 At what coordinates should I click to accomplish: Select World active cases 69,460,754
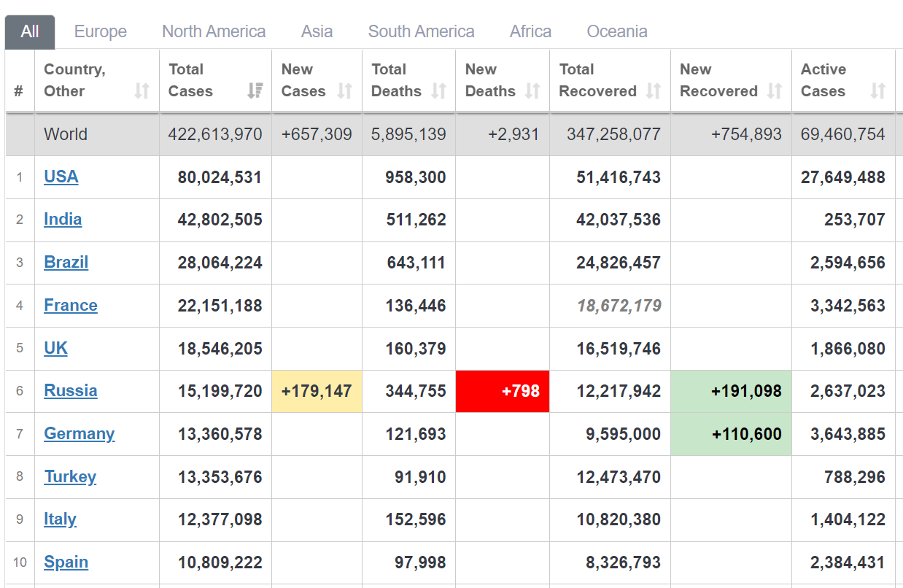[843, 134]
